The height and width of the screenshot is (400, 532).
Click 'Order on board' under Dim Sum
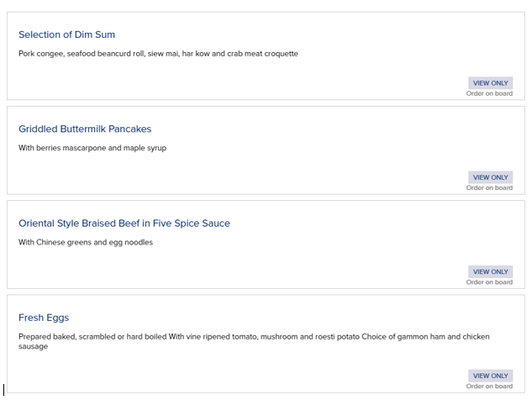click(489, 94)
